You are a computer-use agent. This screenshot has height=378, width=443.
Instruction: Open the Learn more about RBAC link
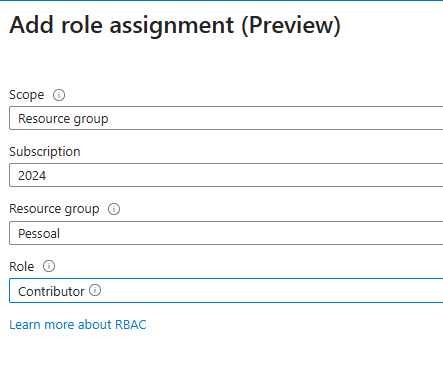[78, 325]
